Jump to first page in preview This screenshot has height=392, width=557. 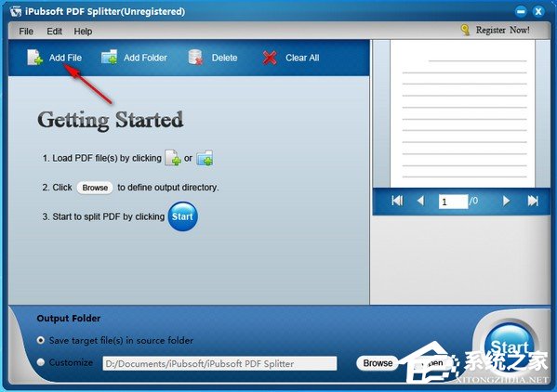tap(397, 201)
